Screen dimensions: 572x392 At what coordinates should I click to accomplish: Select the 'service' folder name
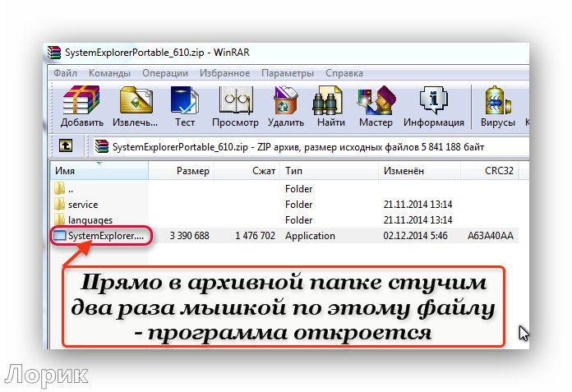83,205
